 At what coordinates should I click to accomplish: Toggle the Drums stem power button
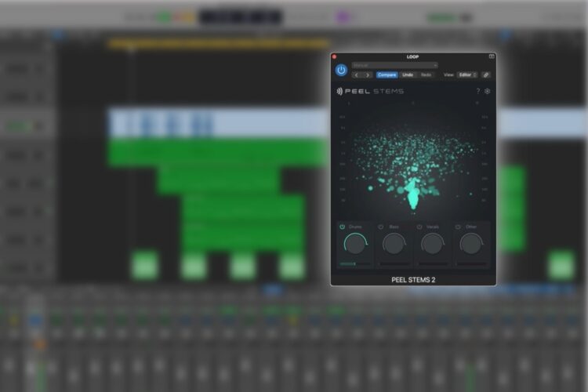click(x=342, y=227)
